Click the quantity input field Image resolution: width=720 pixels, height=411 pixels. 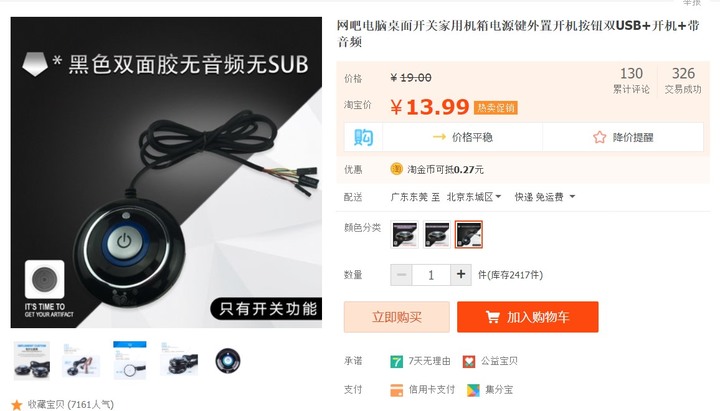click(x=431, y=275)
